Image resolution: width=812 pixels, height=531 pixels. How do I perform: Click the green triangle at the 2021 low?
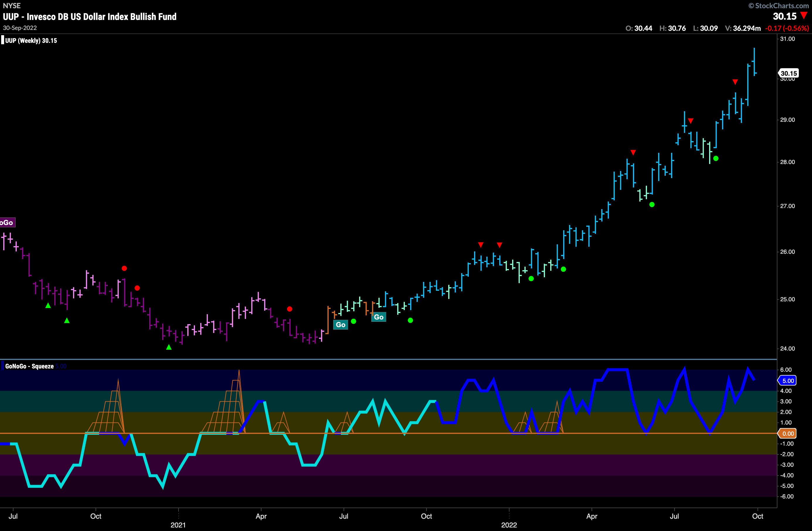[x=169, y=347]
